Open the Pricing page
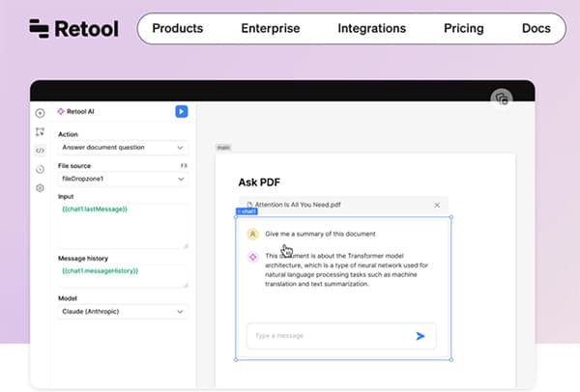Viewport: 580px width, 392px height. (x=463, y=28)
